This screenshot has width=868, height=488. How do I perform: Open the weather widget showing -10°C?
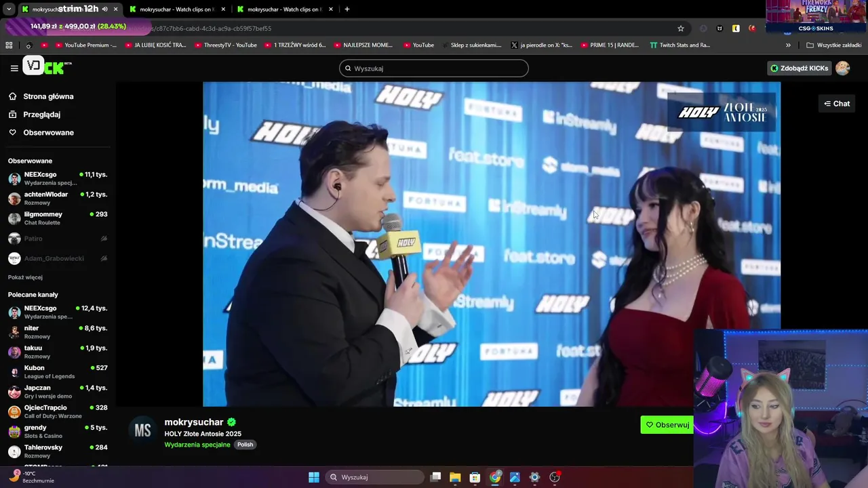tap(31, 477)
